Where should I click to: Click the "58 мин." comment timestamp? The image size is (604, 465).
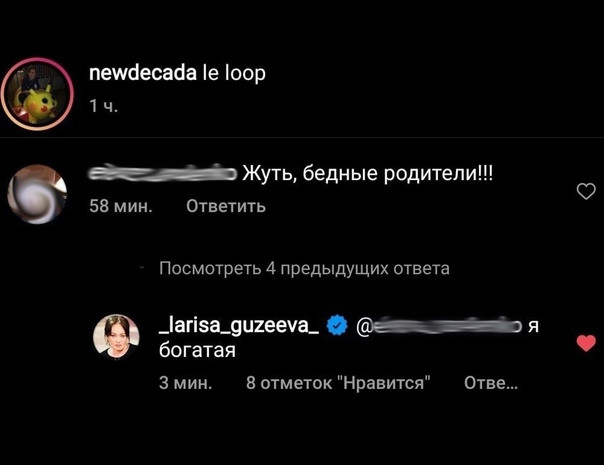click(121, 206)
